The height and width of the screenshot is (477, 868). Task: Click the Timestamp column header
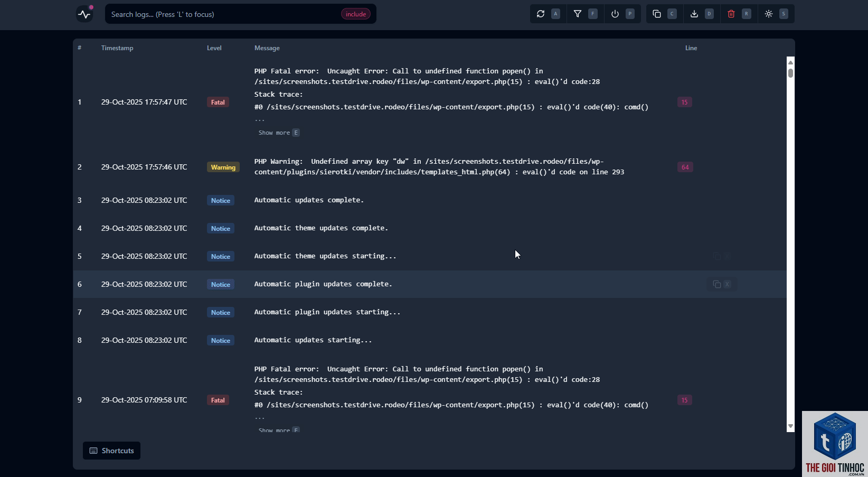pyautogui.click(x=117, y=48)
